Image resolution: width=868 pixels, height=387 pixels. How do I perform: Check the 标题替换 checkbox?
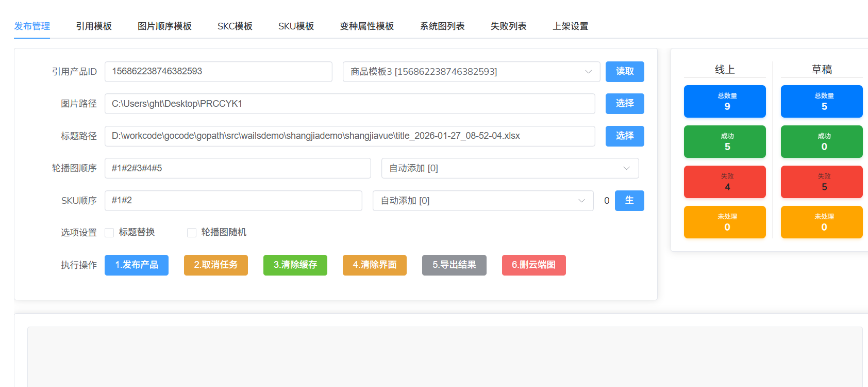click(x=109, y=233)
